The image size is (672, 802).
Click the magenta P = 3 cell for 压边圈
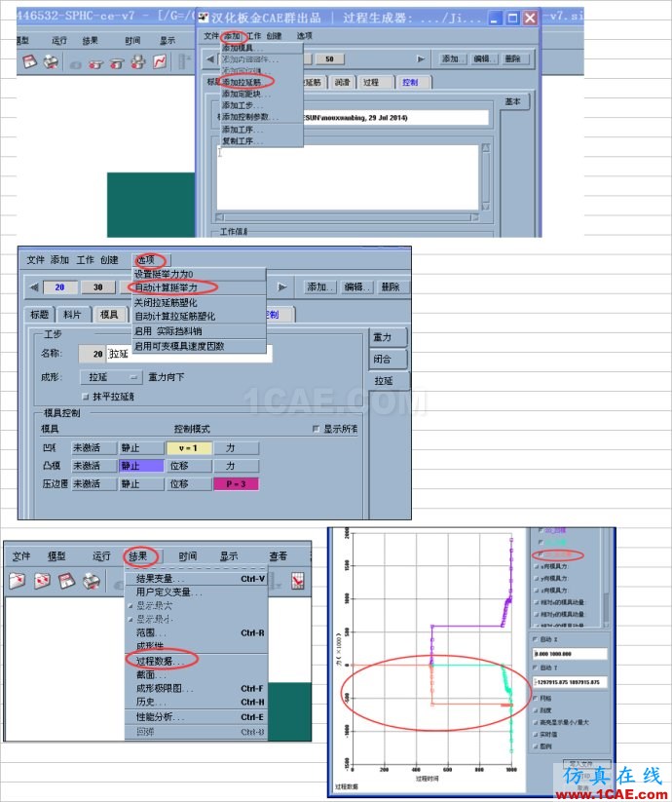pyautogui.click(x=236, y=484)
